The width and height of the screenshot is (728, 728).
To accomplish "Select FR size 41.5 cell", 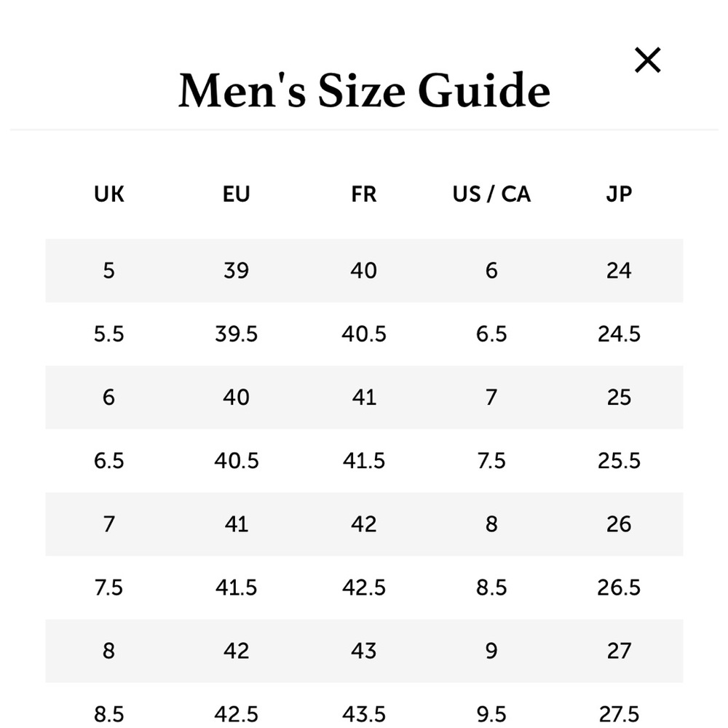I will click(x=364, y=461).
